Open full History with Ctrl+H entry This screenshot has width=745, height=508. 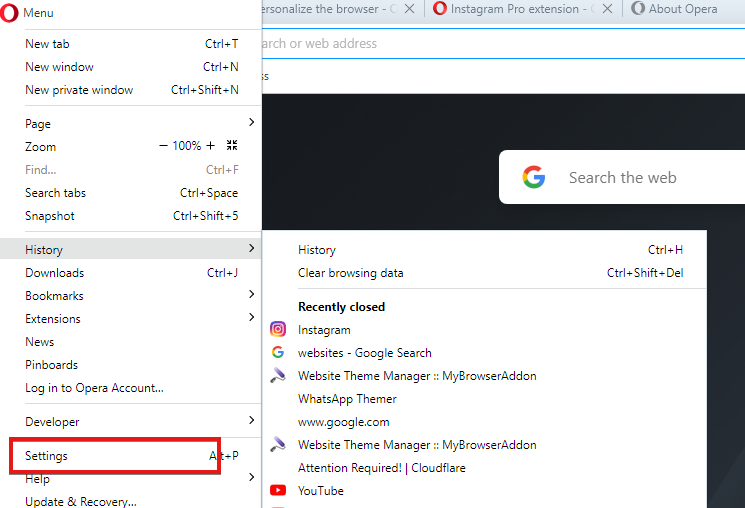click(485, 250)
